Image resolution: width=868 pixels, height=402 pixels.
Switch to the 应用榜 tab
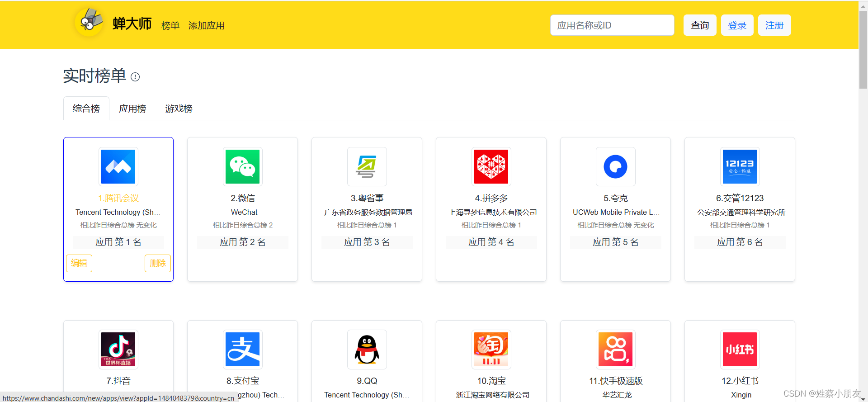pos(132,109)
